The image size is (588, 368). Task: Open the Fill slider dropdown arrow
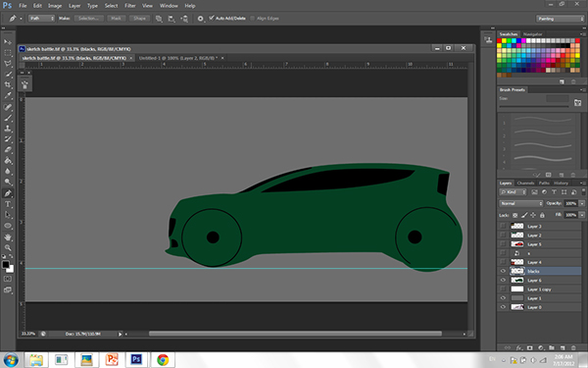pyautogui.click(x=581, y=215)
